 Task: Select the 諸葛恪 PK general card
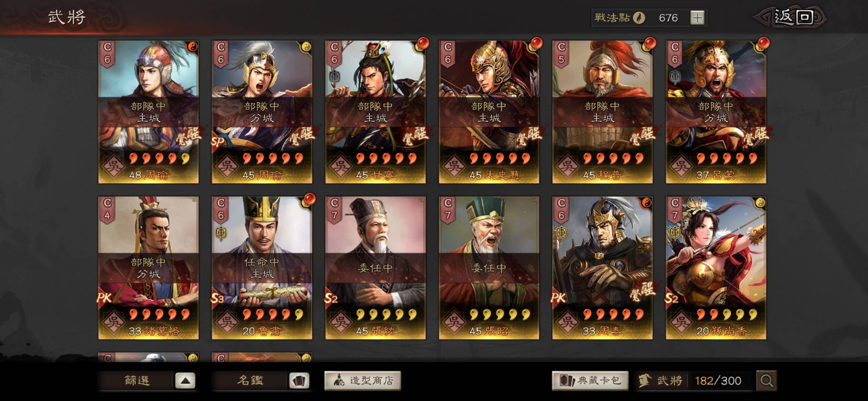(148, 268)
